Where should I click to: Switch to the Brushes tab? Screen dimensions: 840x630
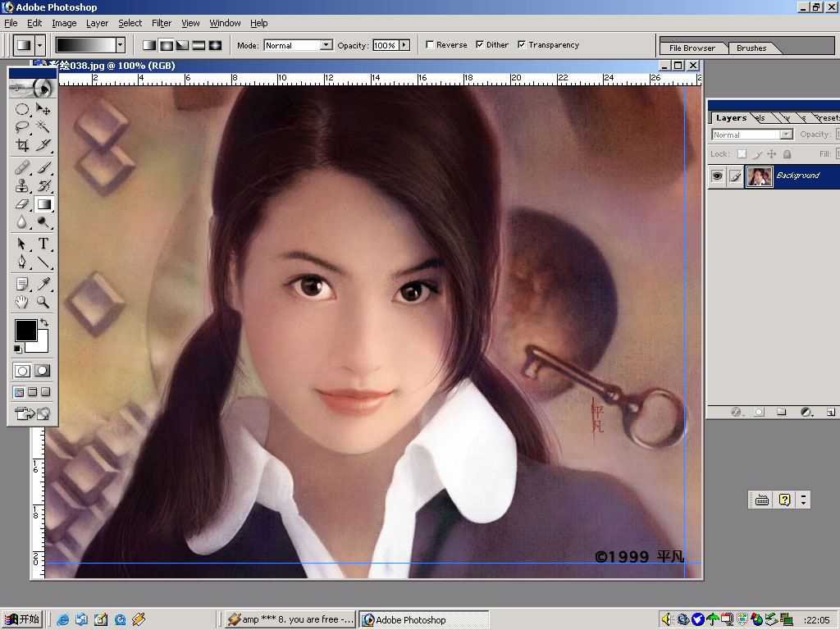click(x=751, y=48)
